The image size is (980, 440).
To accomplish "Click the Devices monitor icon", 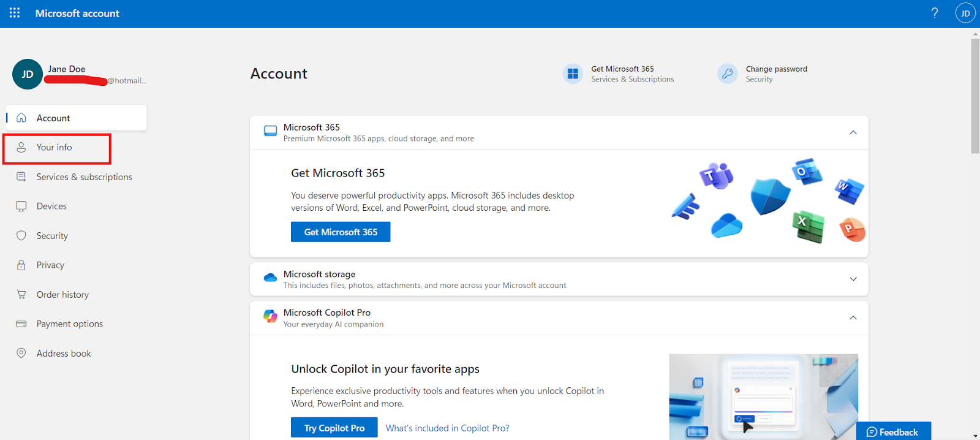I will point(21,206).
